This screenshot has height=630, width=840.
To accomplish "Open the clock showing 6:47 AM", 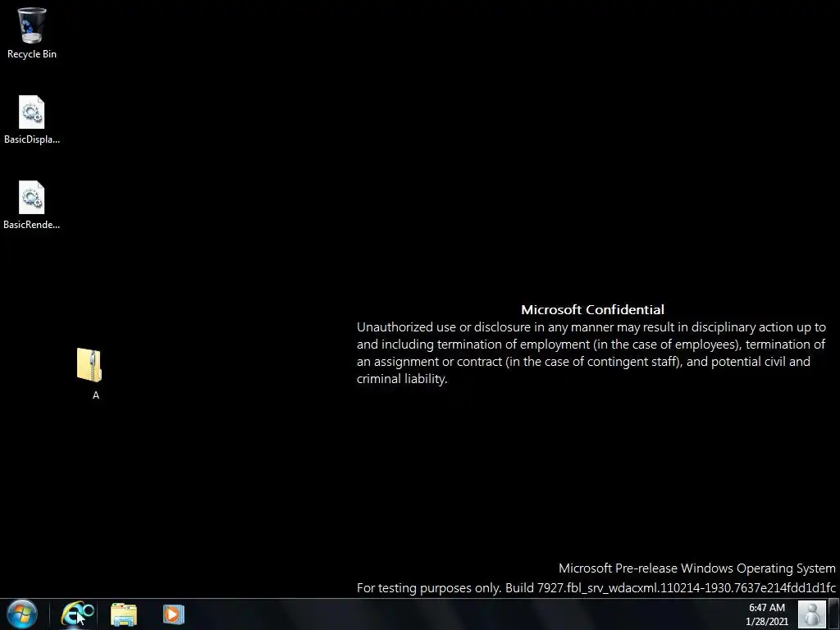I will coord(767,614).
